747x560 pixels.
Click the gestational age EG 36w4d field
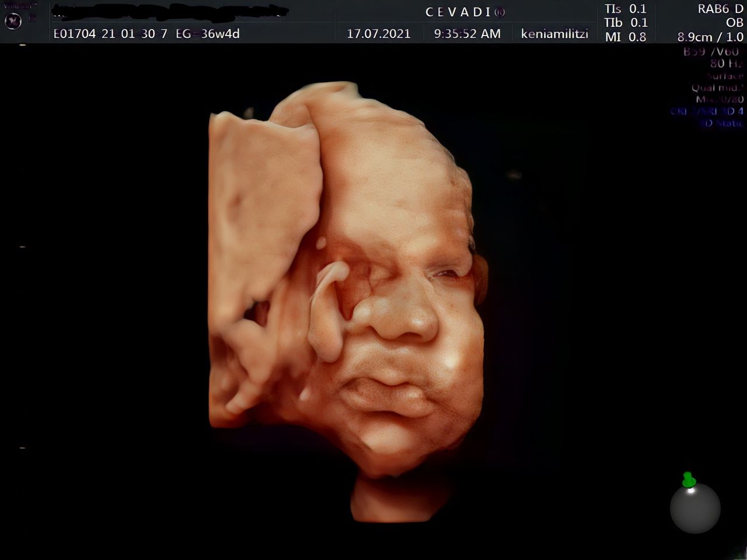click(208, 34)
